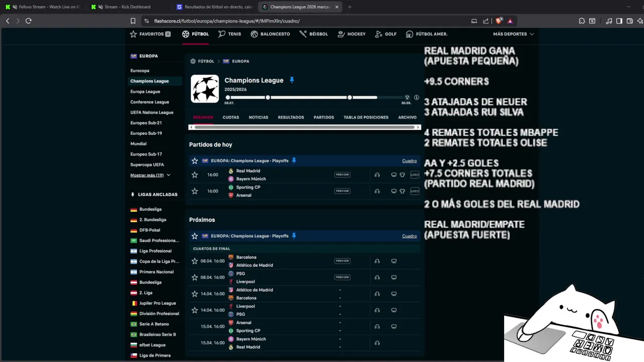Toggle the browser sidebar panel icon
The image size is (644, 362).
point(619,21)
